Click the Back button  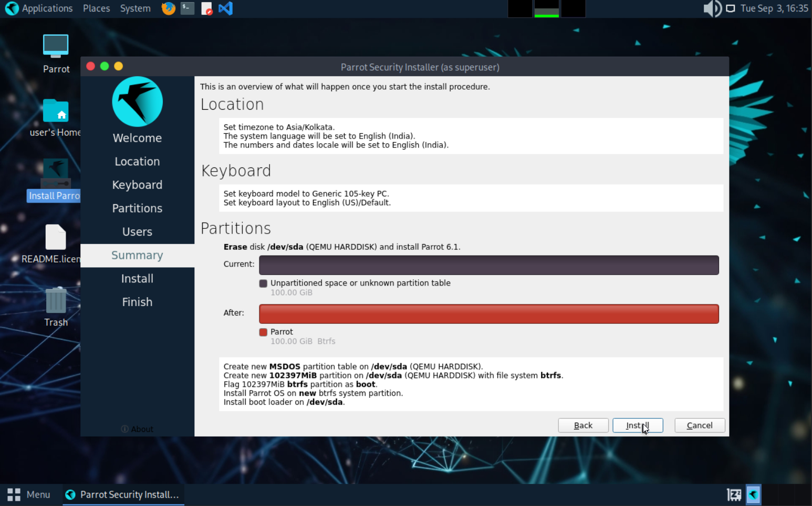tap(583, 425)
